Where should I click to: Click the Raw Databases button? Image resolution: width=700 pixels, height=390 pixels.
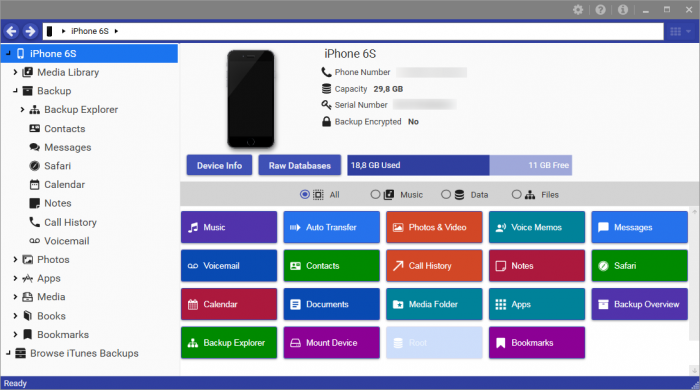(300, 166)
